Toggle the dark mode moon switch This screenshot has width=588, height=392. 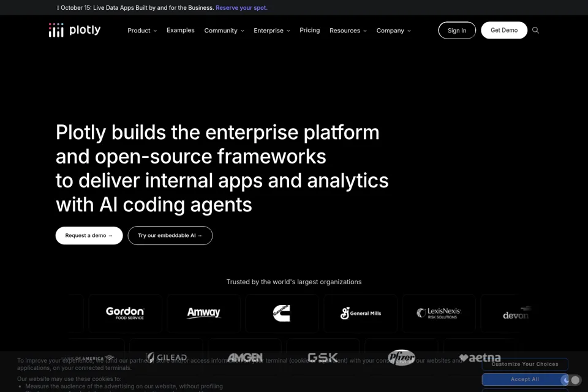570,380
